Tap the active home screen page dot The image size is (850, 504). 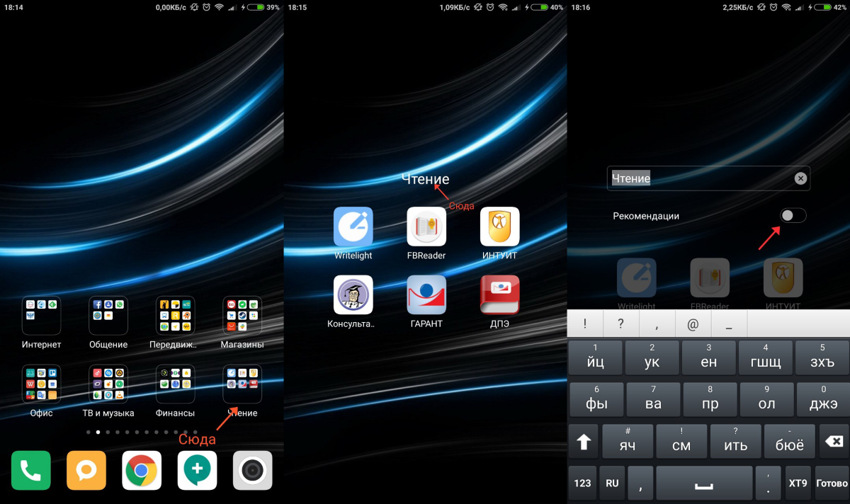[x=98, y=431]
